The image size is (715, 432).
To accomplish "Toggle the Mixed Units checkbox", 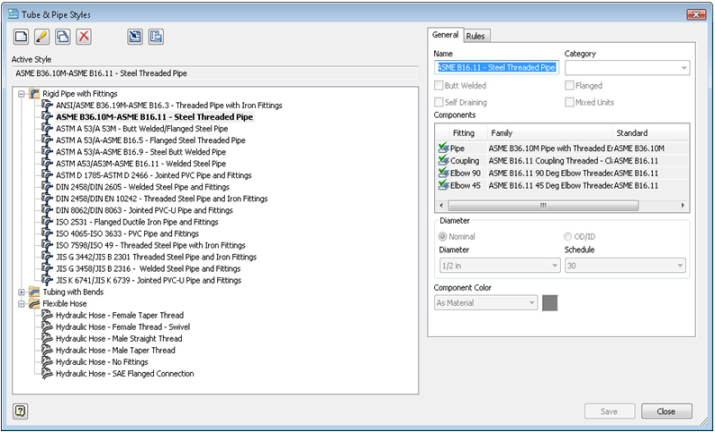I will coord(569,102).
